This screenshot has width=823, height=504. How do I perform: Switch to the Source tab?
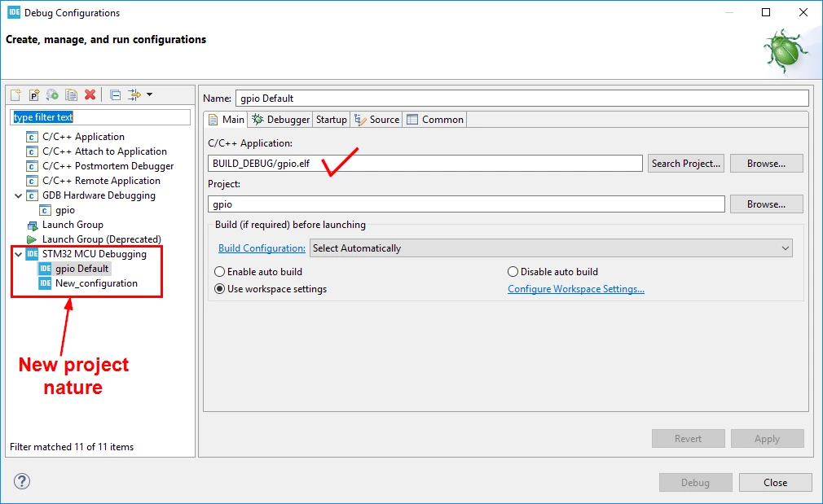(376, 120)
